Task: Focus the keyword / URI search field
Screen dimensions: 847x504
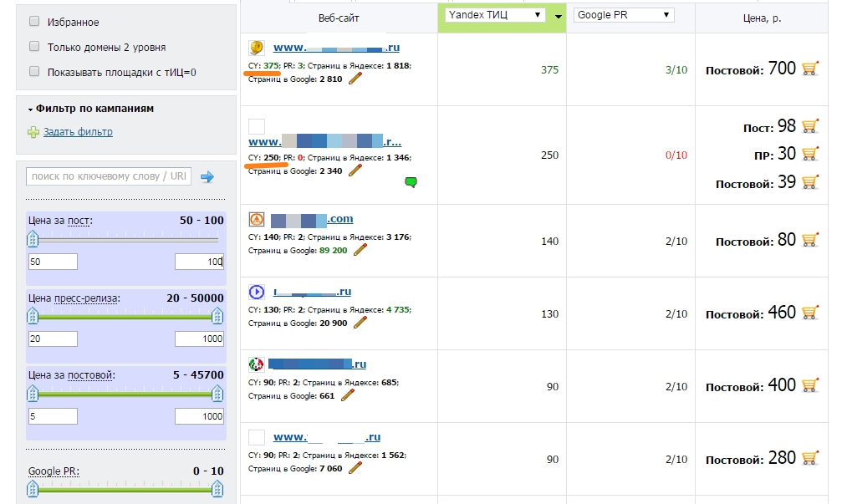Action: point(108,176)
